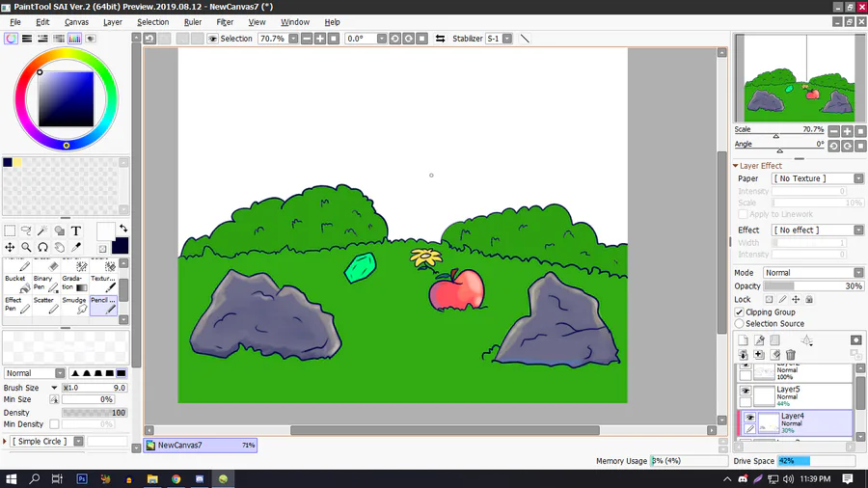868x488 pixels.
Task: Uncheck the Clipping Group checkbox
Action: [x=739, y=312]
